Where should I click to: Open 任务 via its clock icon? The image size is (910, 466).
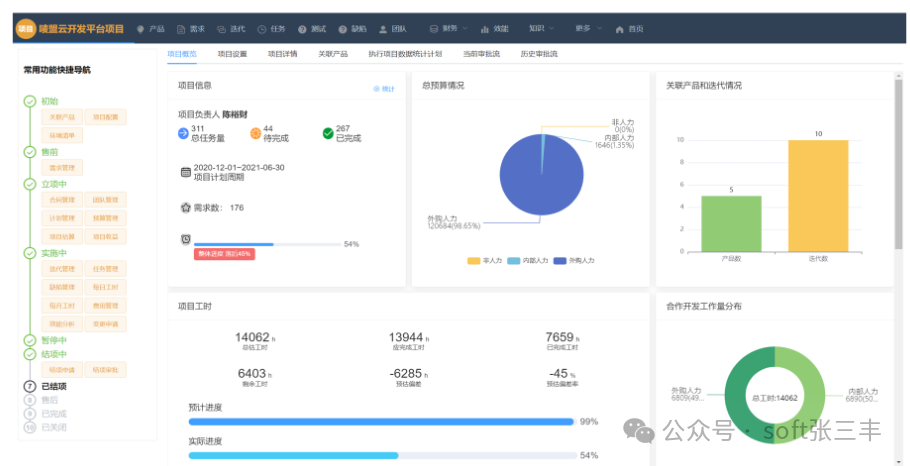262,29
